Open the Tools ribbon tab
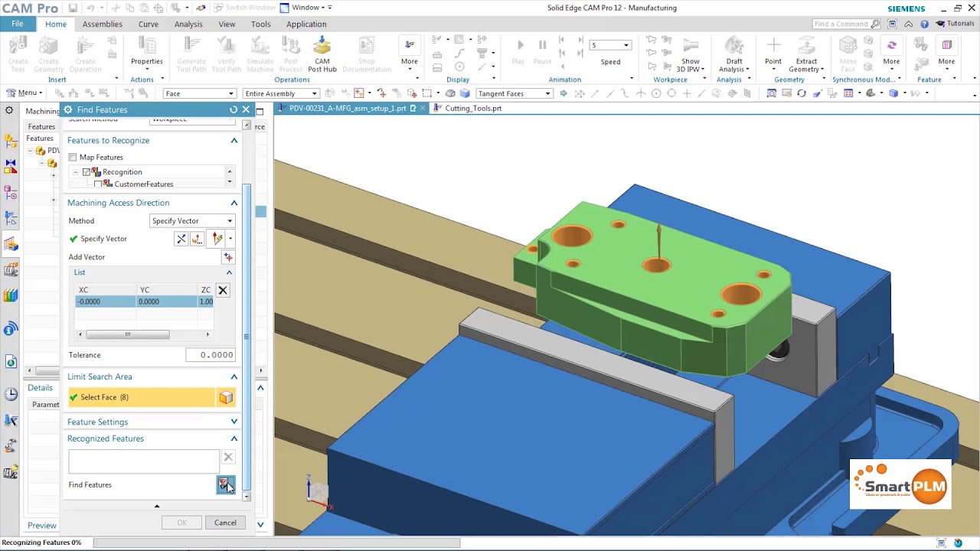980x551 pixels. (260, 24)
